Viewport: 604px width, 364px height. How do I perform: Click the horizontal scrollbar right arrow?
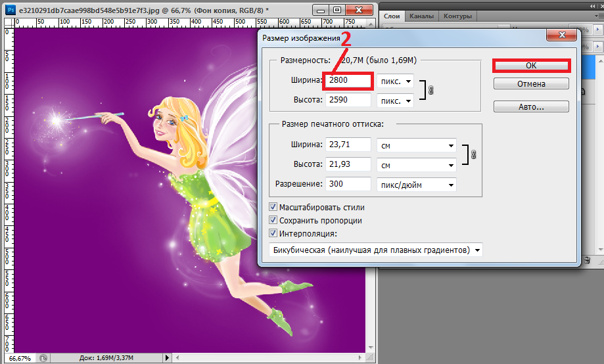(x=360, y=358)
